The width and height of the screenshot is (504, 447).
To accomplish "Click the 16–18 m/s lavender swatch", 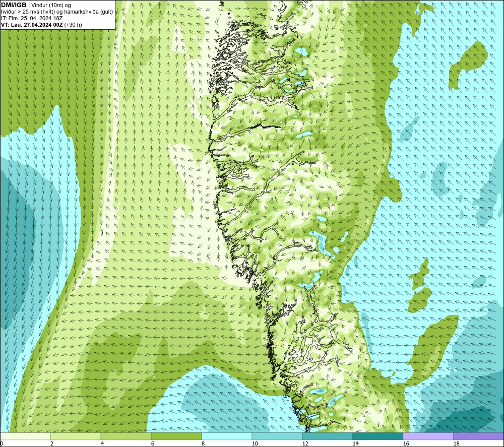I will pos(428,436).
